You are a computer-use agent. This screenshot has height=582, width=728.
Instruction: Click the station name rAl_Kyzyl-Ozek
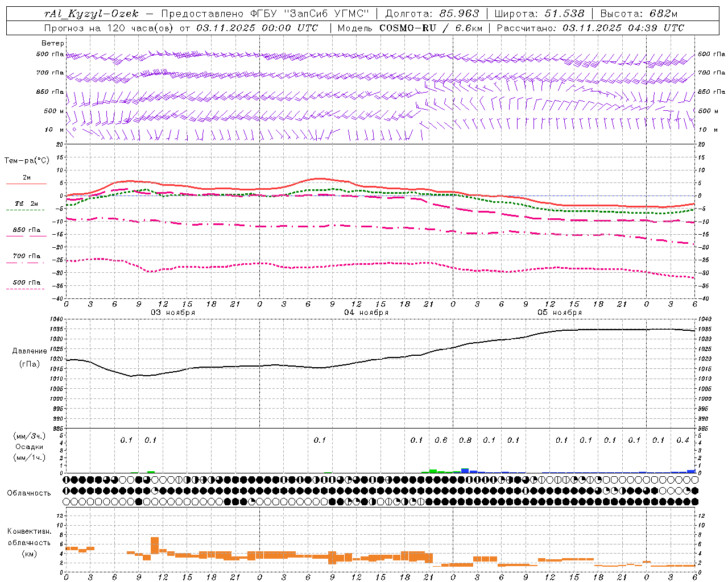click(x=92, y=14)
